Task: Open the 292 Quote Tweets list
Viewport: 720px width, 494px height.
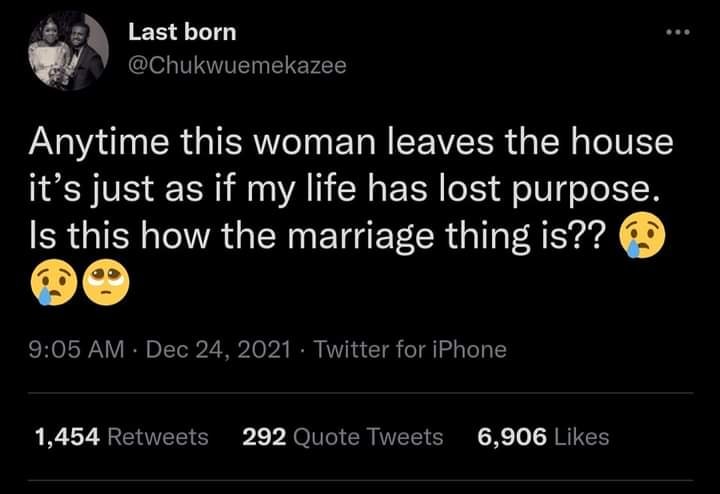Action: [x=342, y=436]
